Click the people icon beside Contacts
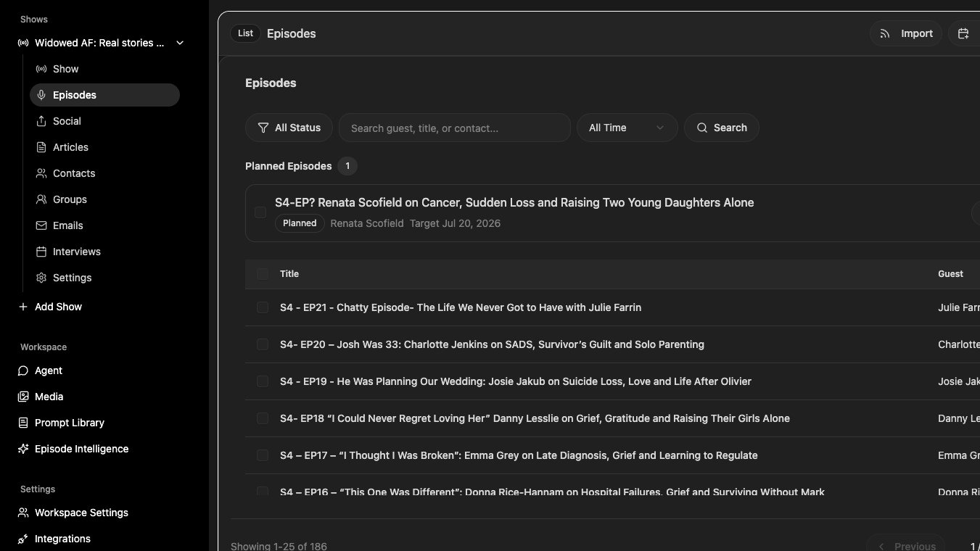980x551 pixels. (x=41, y=173)
